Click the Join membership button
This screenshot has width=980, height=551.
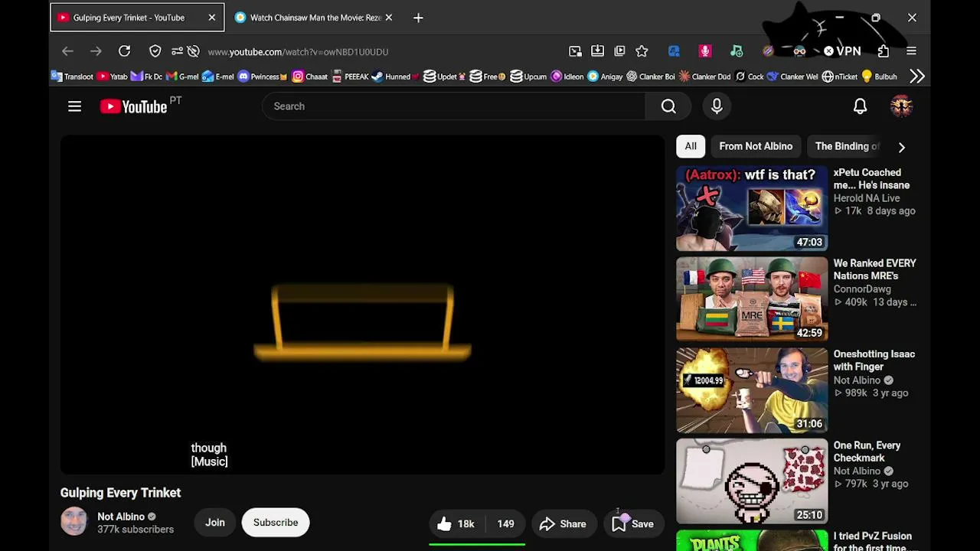(215, 523)
